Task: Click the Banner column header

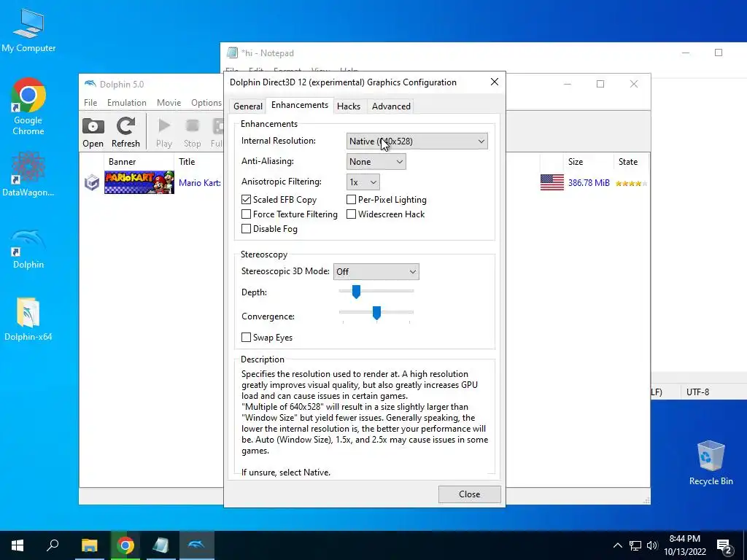Action: pyautogui.click(x=139, y=161)
